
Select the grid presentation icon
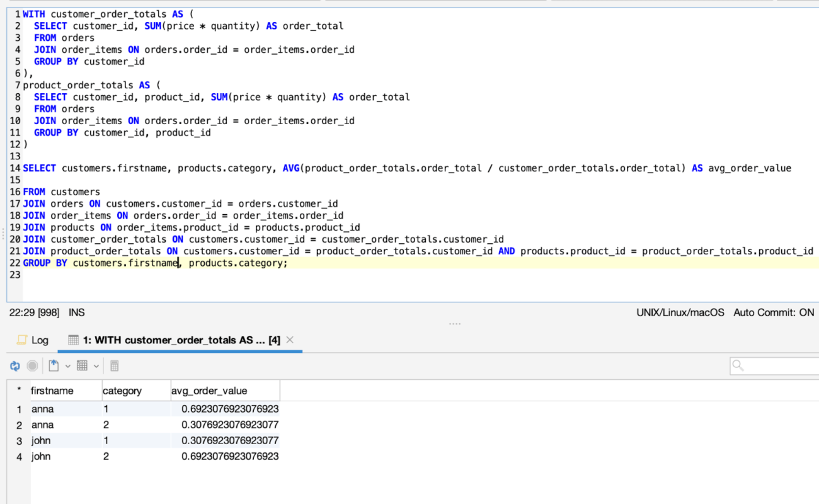tap(82, 365)
